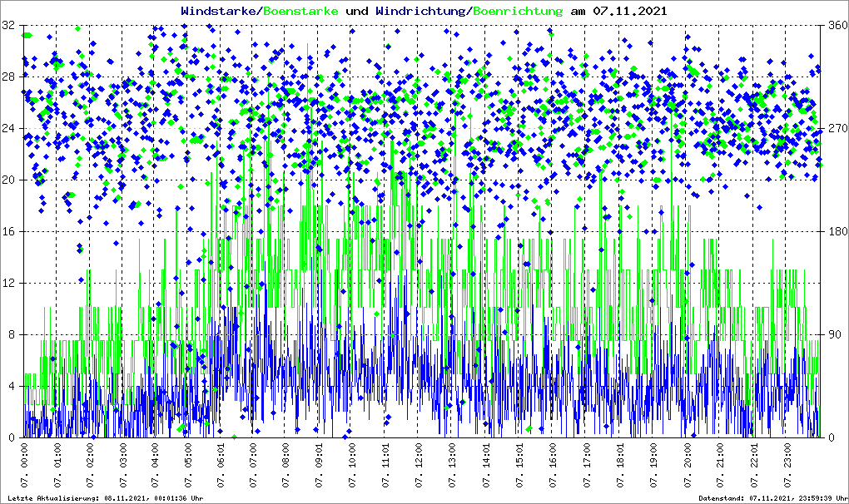This screenshot has width=849, height=504.
Task: Select the '07. 07:00' time axis label
Action: click(253, 465)
